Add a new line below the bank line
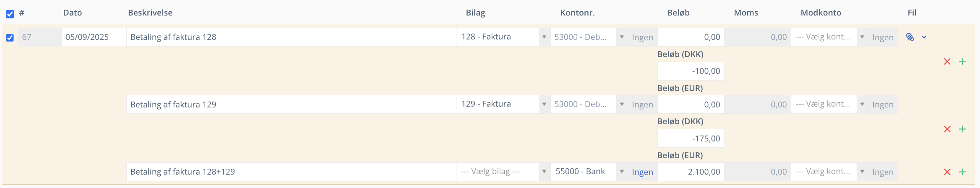 962,172
